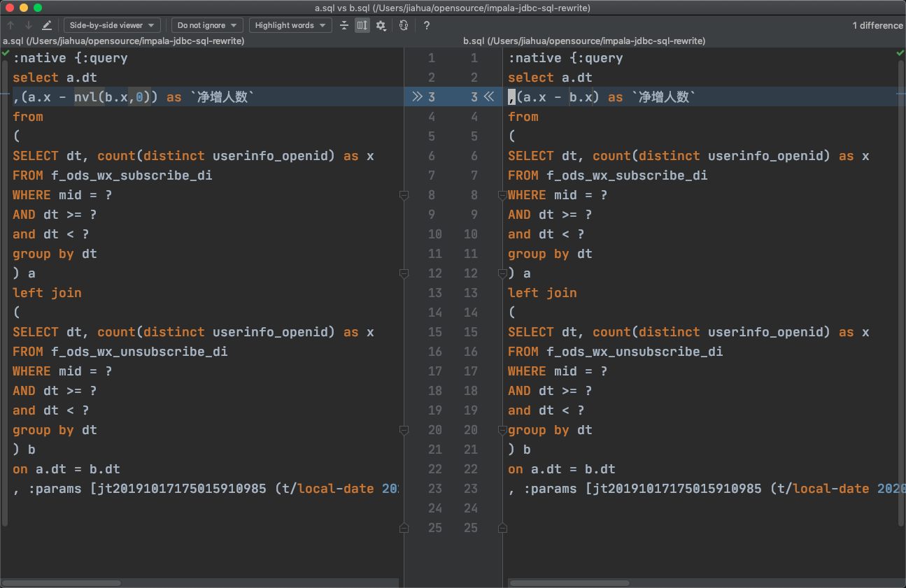Toggle synchronize scrolling button

pyautogui.click(x=362, y=25)
